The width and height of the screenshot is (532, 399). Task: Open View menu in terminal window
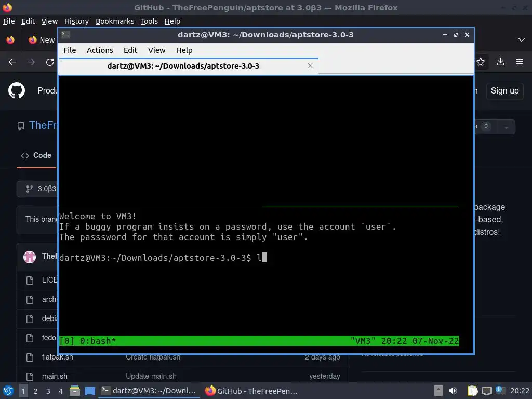click(156, 50)
